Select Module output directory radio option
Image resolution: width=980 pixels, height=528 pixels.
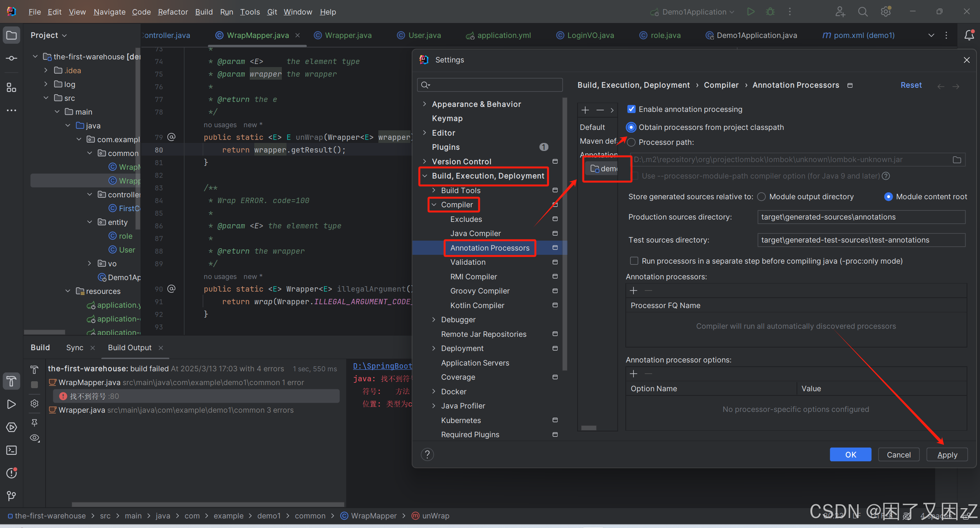coord(762,197)
